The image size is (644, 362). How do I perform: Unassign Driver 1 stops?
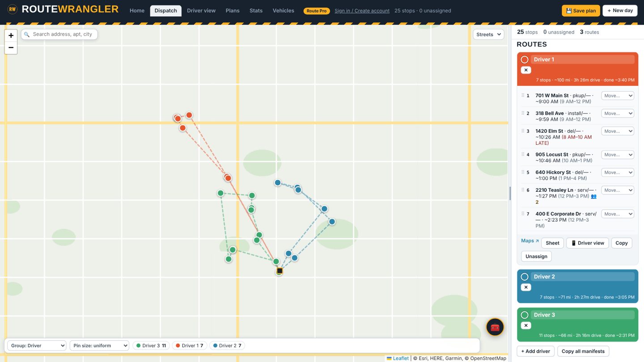point(536,257)
